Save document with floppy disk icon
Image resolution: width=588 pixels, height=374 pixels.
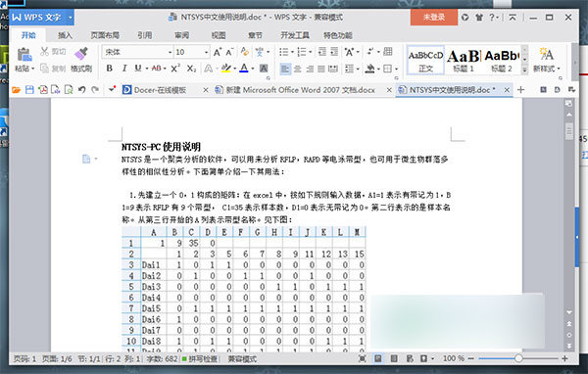pyautogui.click(x=29, y=90)
